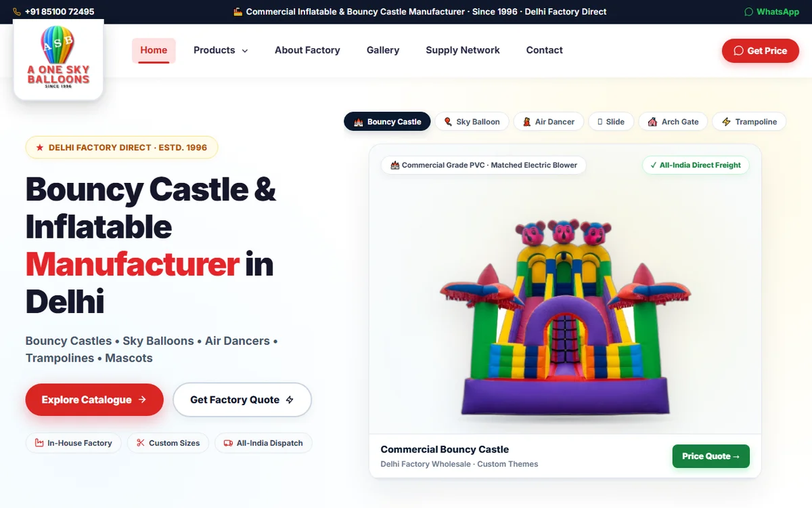Click the A One Sky Balloons logo
Screen dimensions: 812x508
point(58,60)
